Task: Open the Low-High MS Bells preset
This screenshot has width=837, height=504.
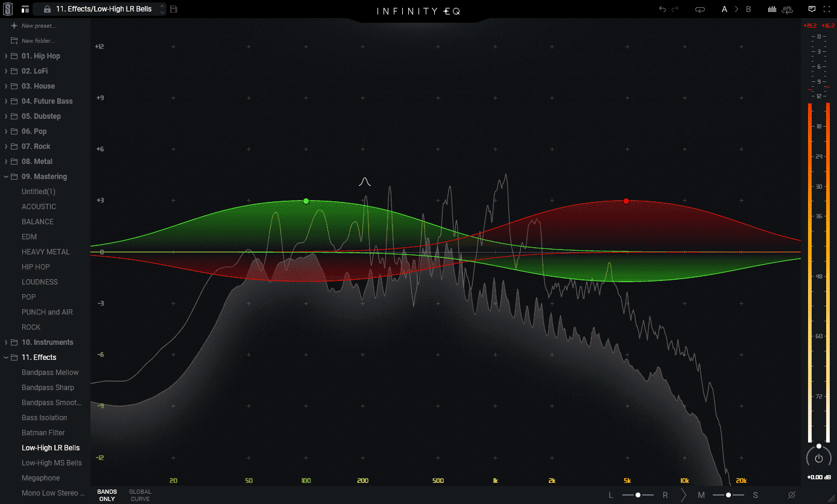Action: [x=52, y=463]
